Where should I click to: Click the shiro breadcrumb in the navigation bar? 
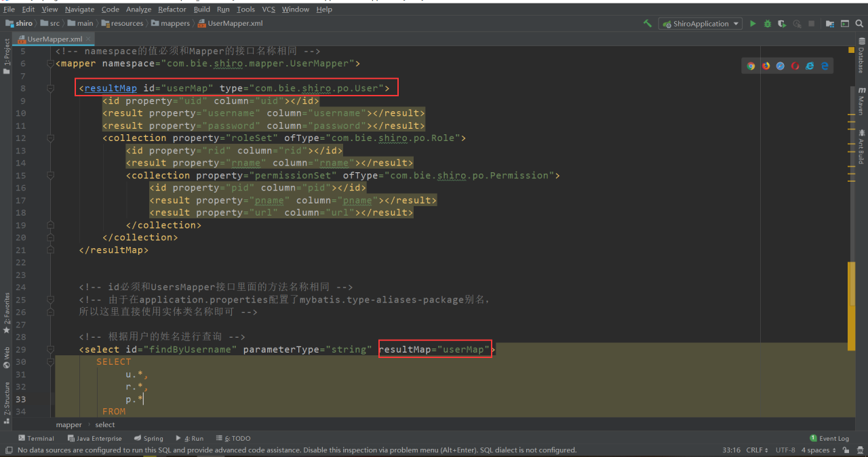click(19, 24)
